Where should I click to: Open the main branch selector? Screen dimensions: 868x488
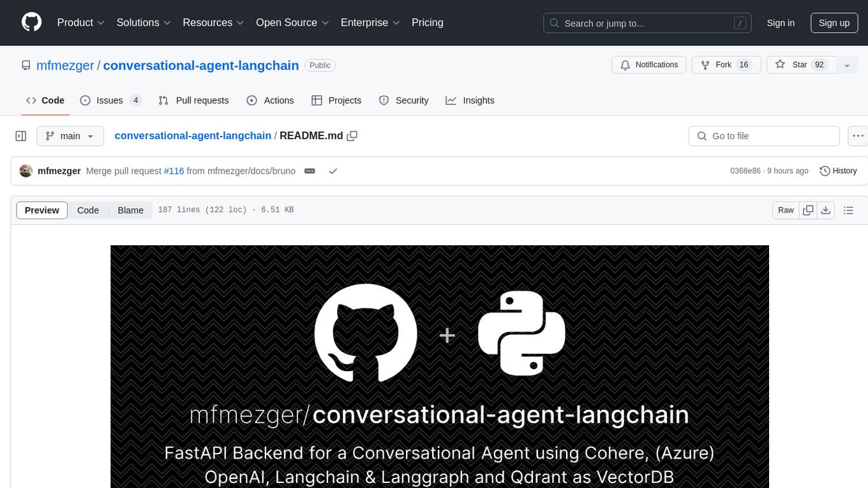tap(70, 136)
